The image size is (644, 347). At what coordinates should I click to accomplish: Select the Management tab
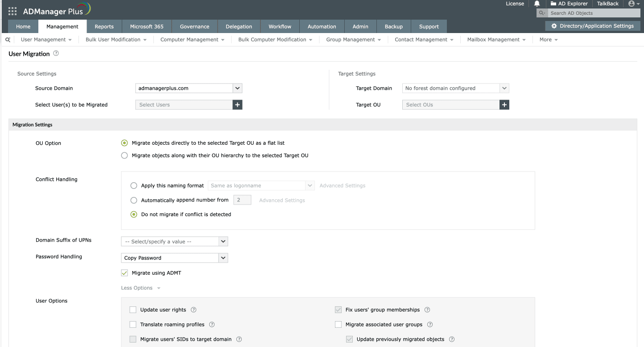click(62, 26)
